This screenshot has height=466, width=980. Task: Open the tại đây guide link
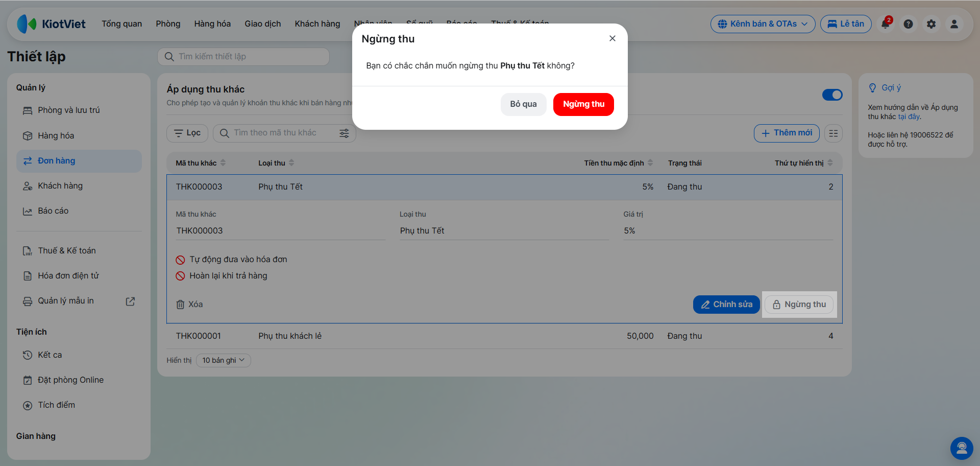point(909,117)
